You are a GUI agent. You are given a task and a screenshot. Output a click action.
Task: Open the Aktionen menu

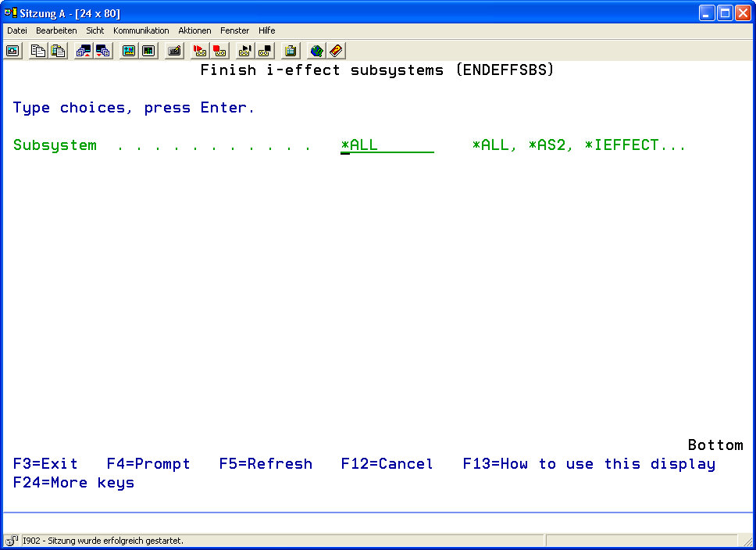(x=194, y=30)
